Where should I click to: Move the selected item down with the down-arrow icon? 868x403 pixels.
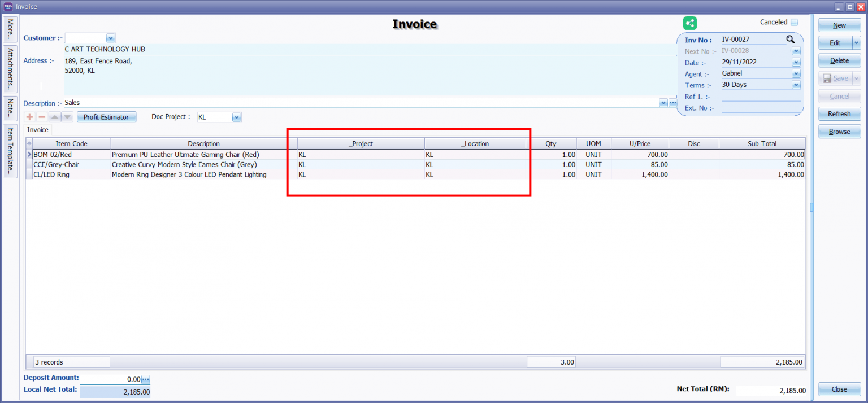66,117
